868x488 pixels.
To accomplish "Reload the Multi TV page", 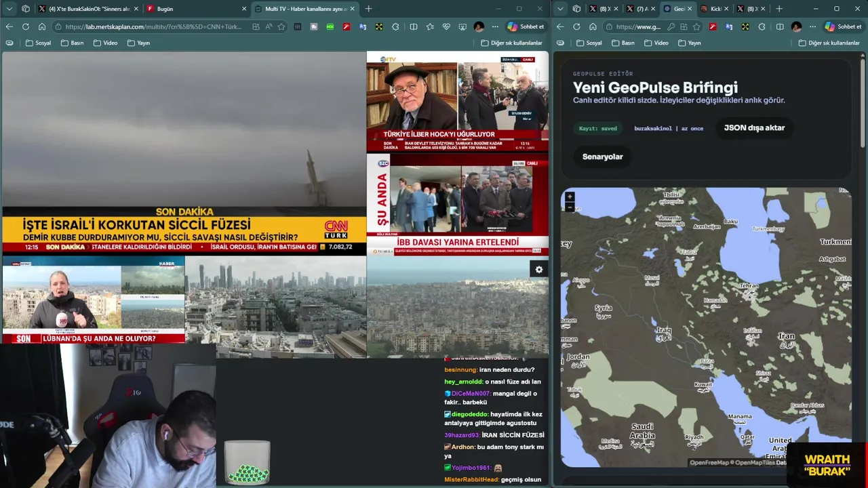I will click(25, 26).
